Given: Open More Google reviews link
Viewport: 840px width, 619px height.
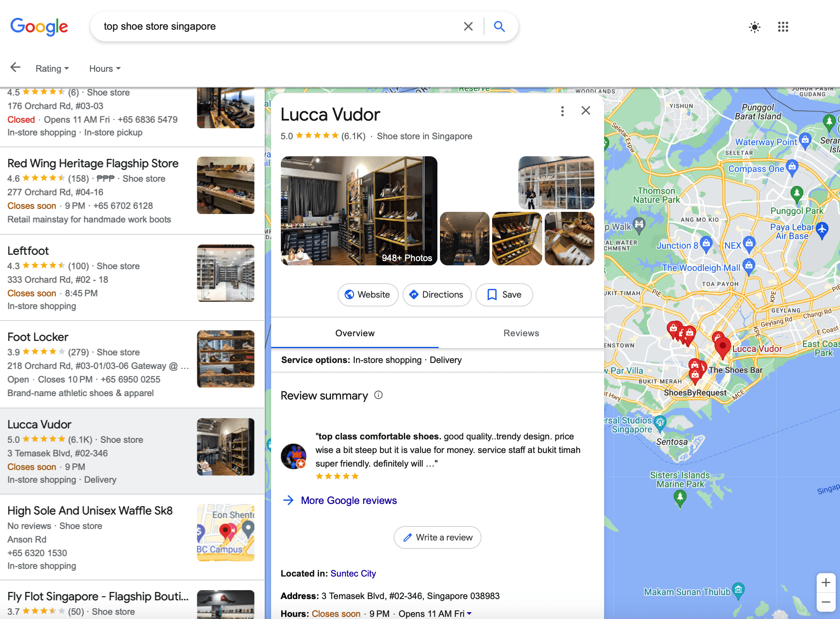Looking at the screenshot, I should point(349,501).
